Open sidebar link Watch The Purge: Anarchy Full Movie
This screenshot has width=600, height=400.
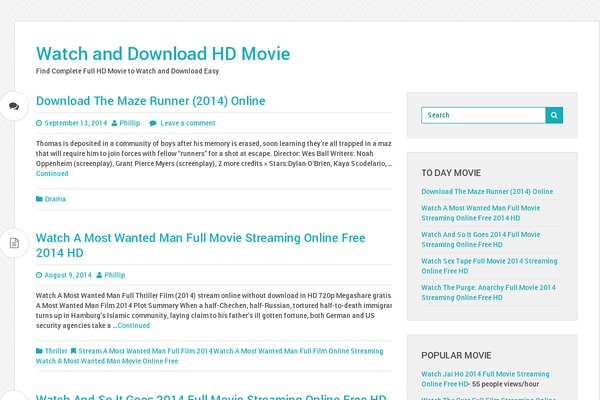point(489,292)
